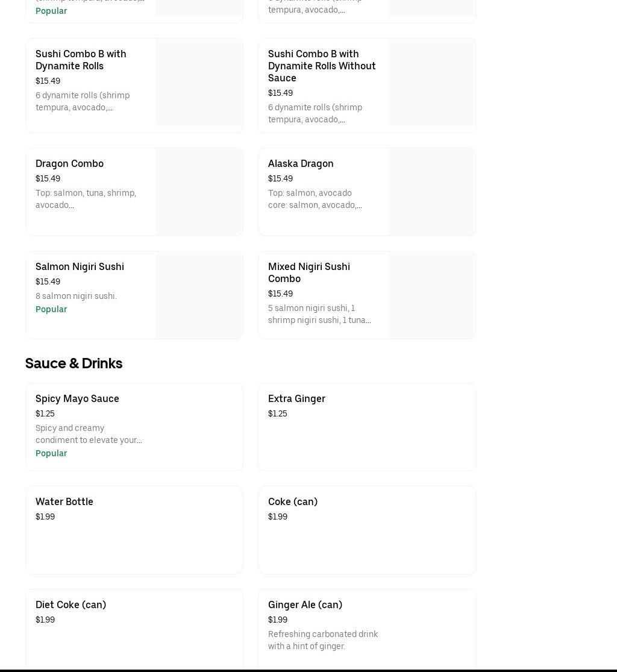617x672 pixels.
Task: Open the Dragon Combo menu item title
Action: coord(69,163)
